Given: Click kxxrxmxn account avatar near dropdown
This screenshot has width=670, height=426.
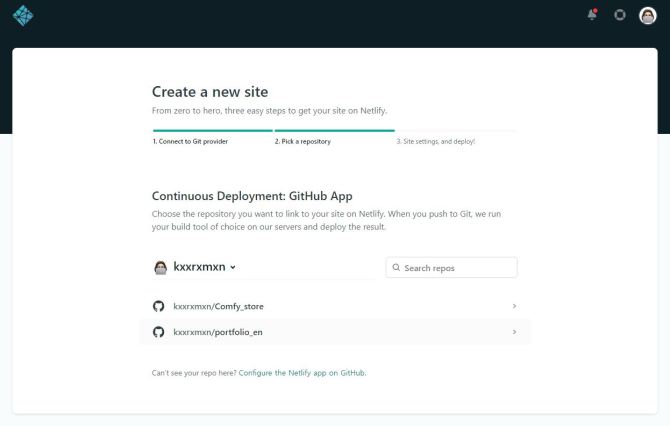Looking at the screenshot, I should (161, 267).
